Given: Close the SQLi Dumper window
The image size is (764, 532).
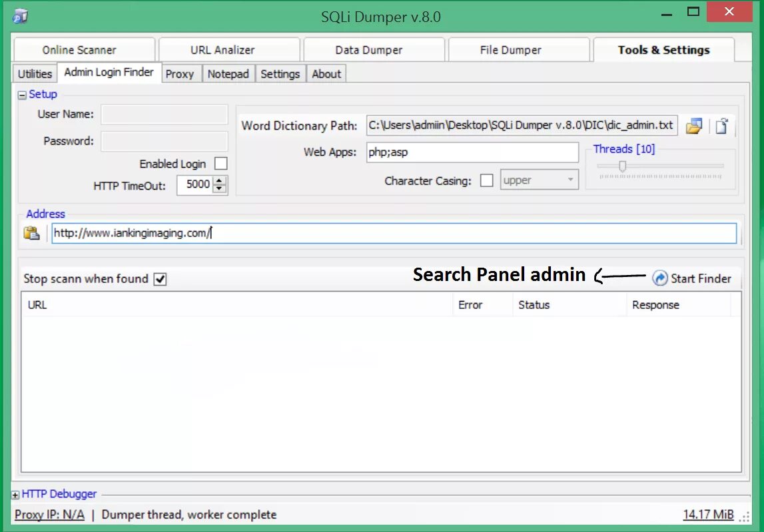Looking at the screenshot, I should (x=729, y=12).
